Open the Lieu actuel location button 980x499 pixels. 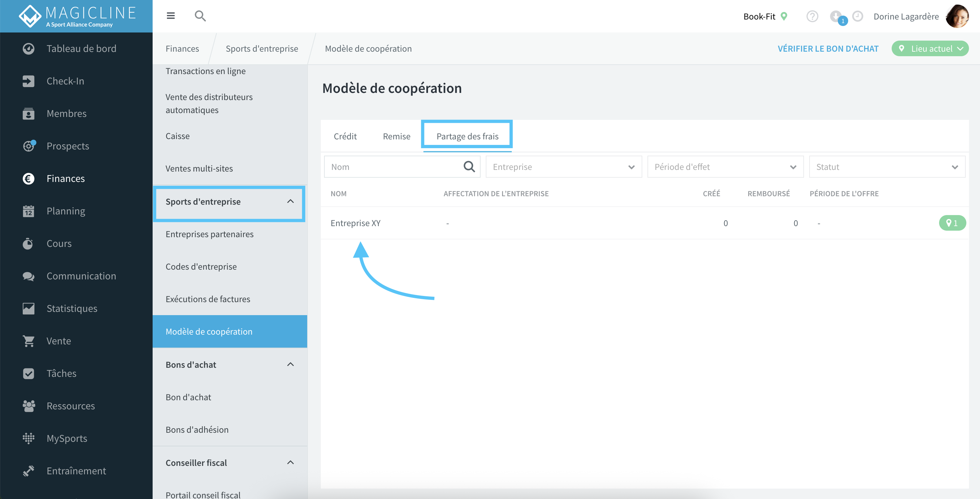[x=930, y=49]
